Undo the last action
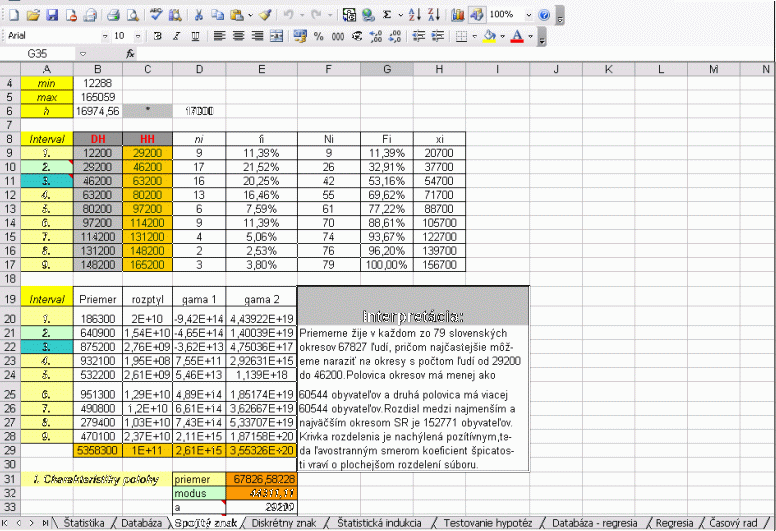The width and height of the screenshot is (776, 531). tap(289, 15)
